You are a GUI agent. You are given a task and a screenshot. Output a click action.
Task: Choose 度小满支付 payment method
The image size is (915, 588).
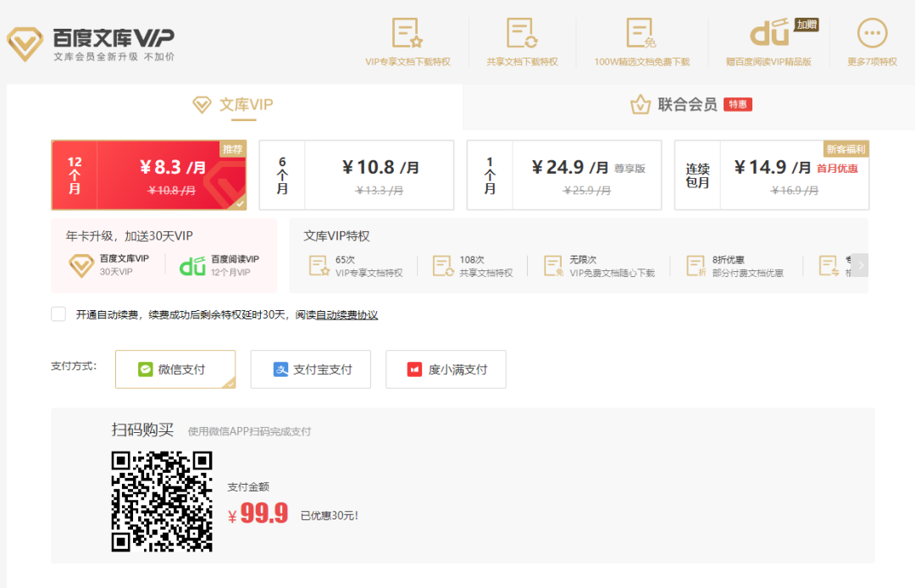pyautogui.click(x=446, y=369)
